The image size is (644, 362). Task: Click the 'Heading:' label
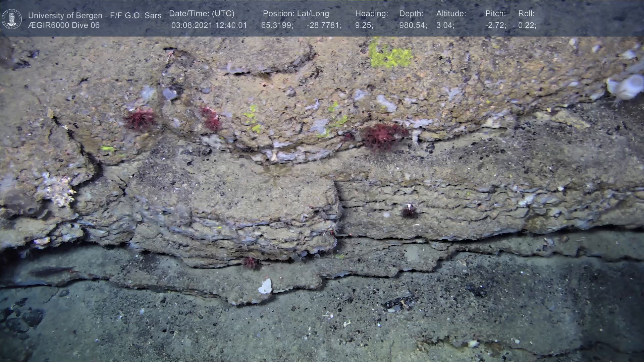point(371,14)
